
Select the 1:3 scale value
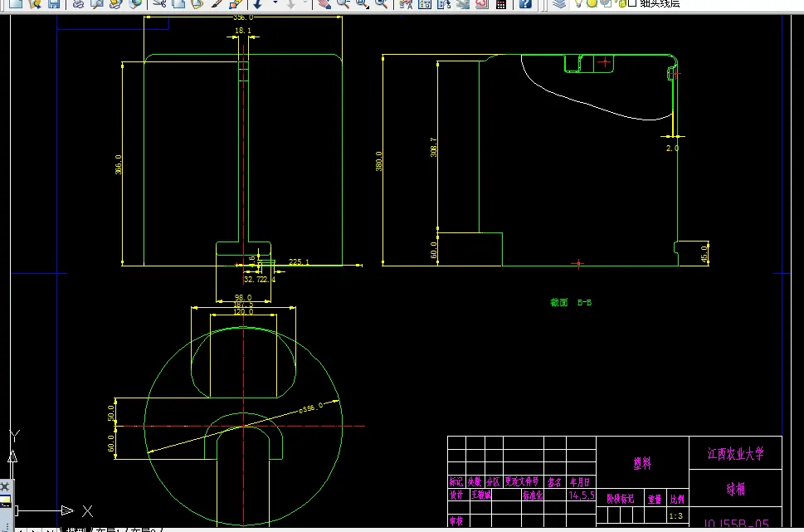(x=676, y=516)
